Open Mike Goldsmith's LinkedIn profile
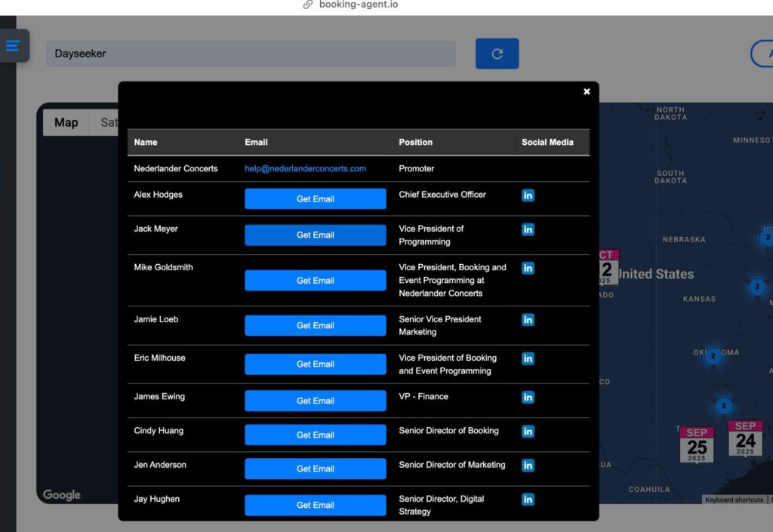773x532 pixels. coord(528,268)
